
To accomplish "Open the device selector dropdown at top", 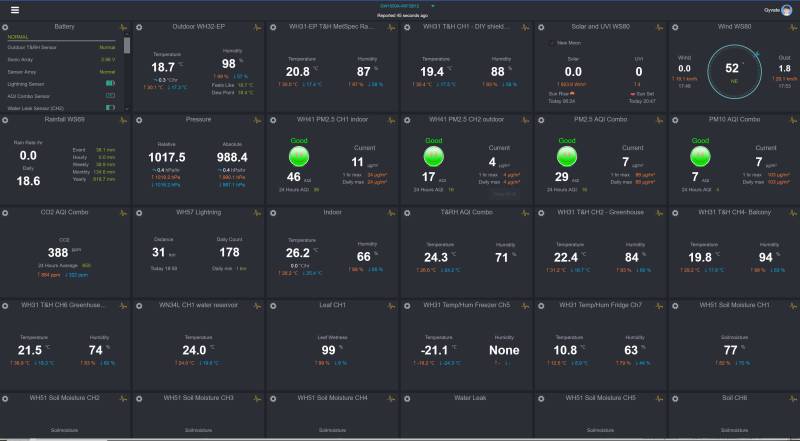I will click(x=407, y=6).
